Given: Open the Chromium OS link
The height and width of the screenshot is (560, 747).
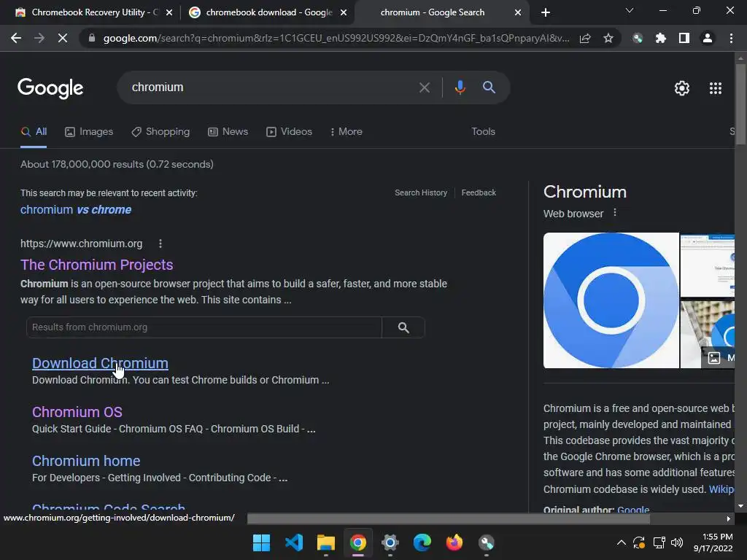Looking at the screenshot, I should pos(77,413).
